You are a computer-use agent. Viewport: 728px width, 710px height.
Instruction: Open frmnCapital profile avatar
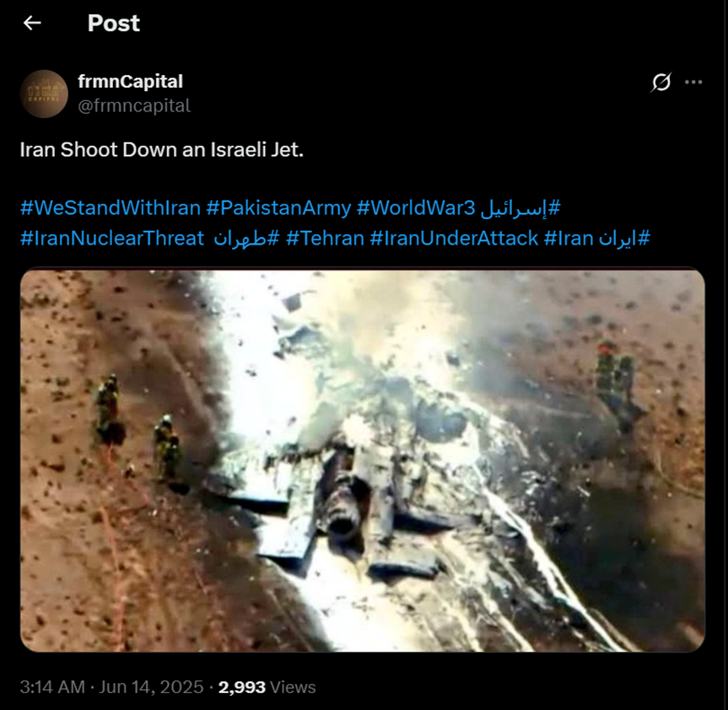click(44, 94)
